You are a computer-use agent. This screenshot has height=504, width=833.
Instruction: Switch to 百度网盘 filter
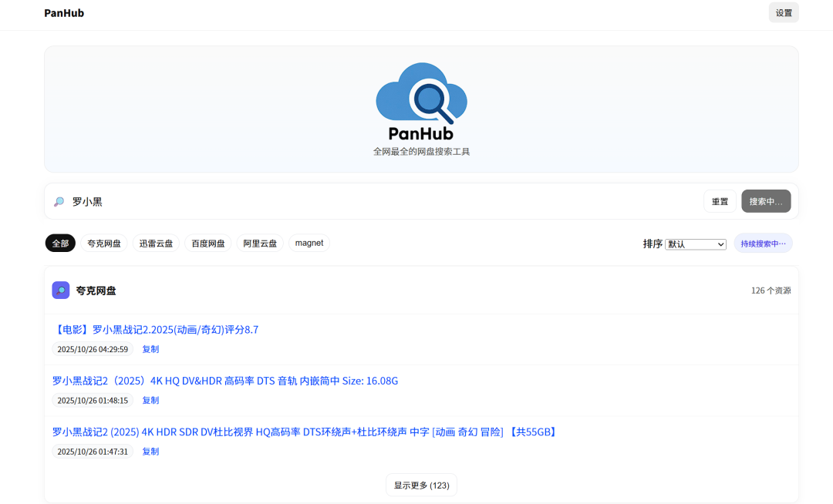pos(208,244)
